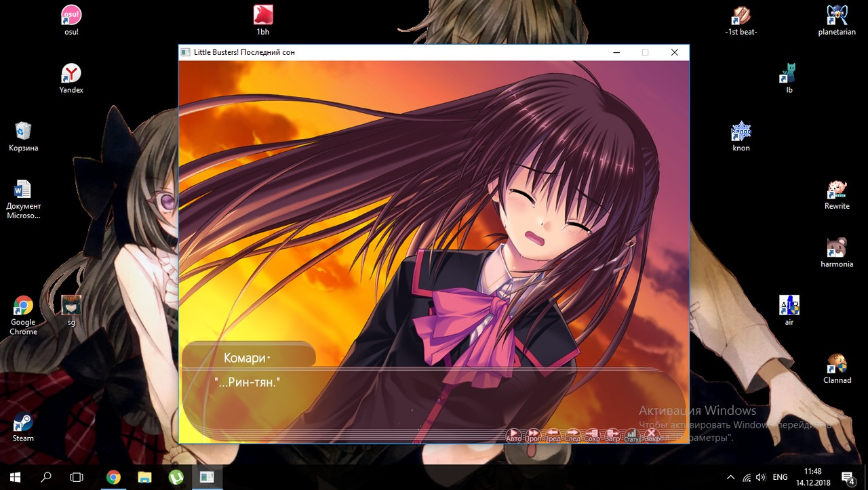Open the Action Center notifications
The width and height of the screenshot is (868, 490).
(848, 477)
